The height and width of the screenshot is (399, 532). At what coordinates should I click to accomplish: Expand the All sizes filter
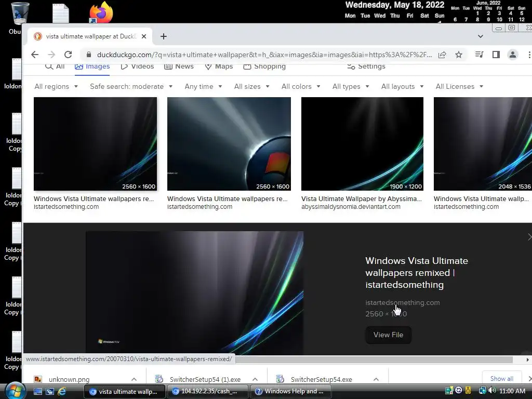click(252, 87)
